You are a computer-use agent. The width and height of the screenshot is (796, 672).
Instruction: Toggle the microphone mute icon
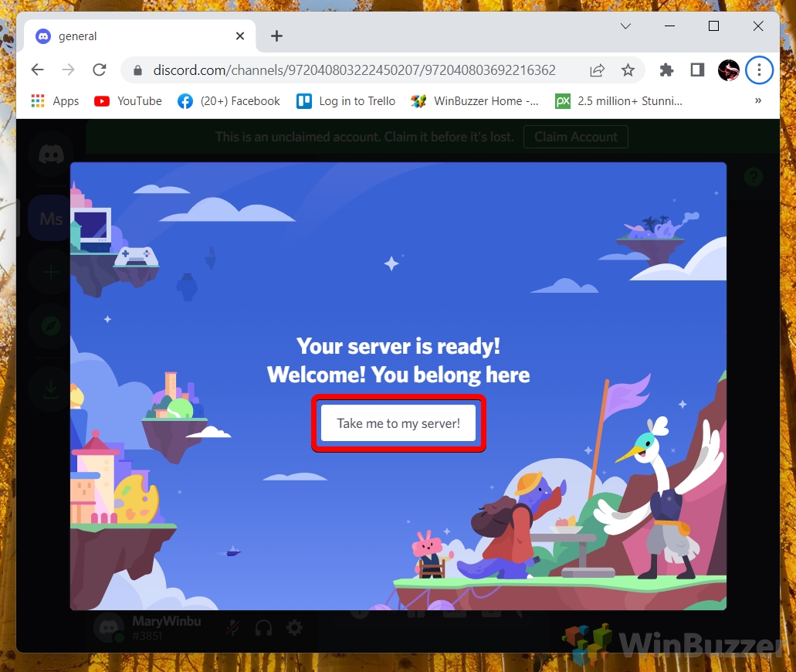tap(233, 628)
